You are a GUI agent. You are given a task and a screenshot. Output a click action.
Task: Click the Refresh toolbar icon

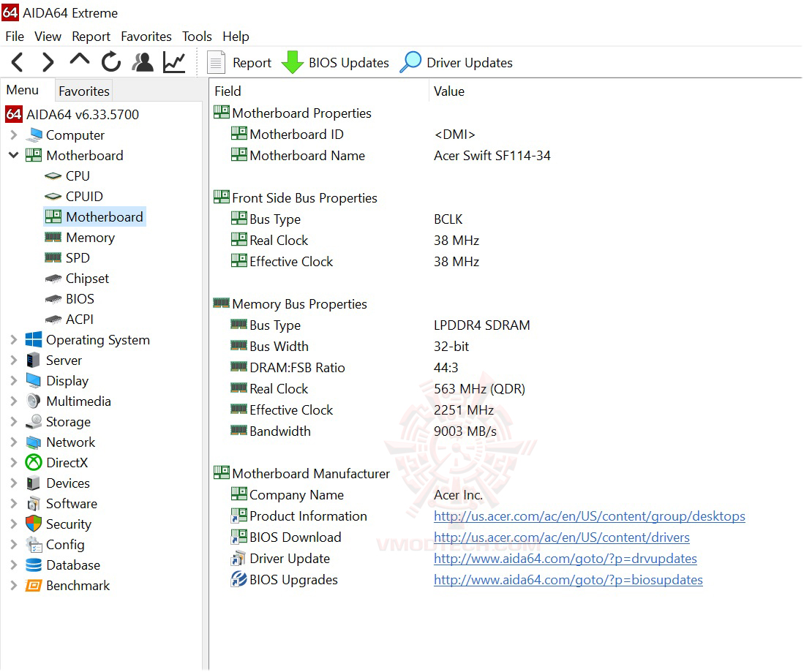[110, 62]
